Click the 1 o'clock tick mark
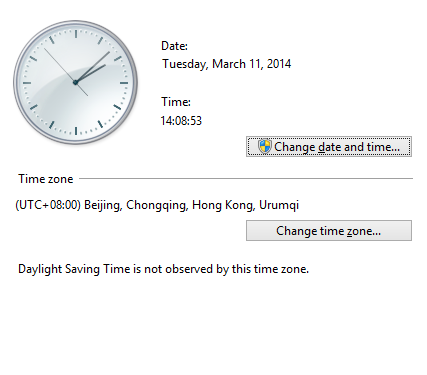This screenshot has width=427, height=375. point(100,41)
